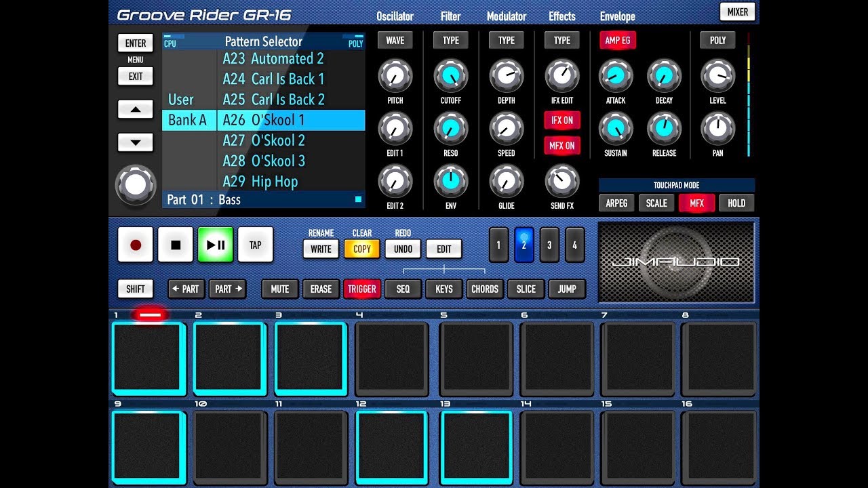The image size is (868, 488).
Task: Click the large data dial under the arrows
Action: pos(136,185)
